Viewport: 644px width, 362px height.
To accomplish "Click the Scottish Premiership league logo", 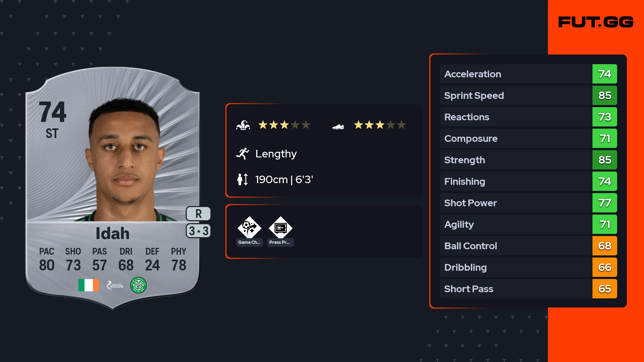I will [x=115, y=285].
